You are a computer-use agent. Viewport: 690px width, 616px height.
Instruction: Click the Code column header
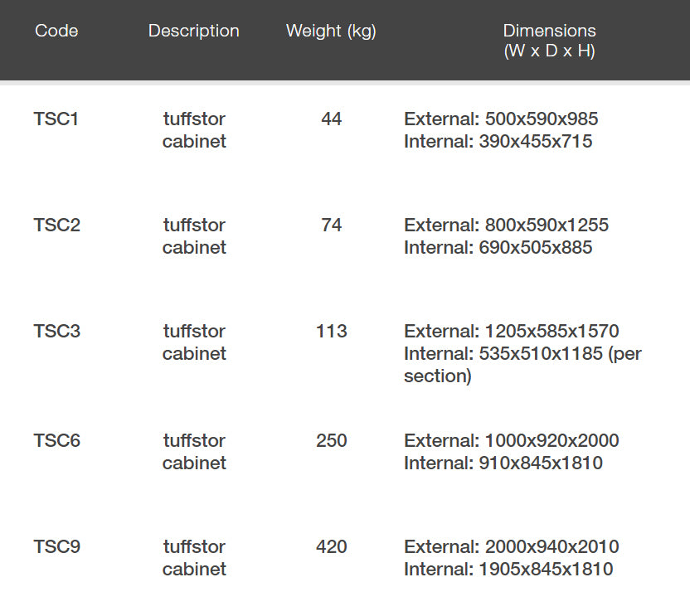pyautogui.click(x=56, y=32)
